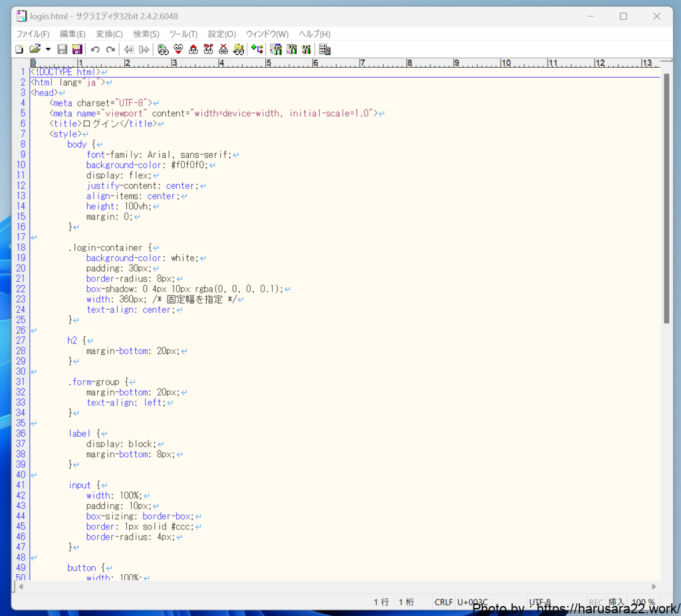Open Find with the binoculars search icon

tap(163, 49)
